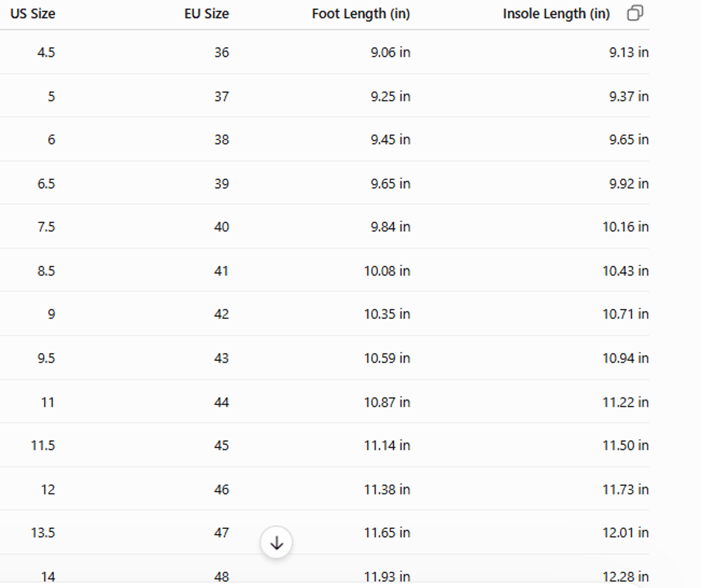
Task: Select foot length 11.38 in cell
Action: [387, 490]
